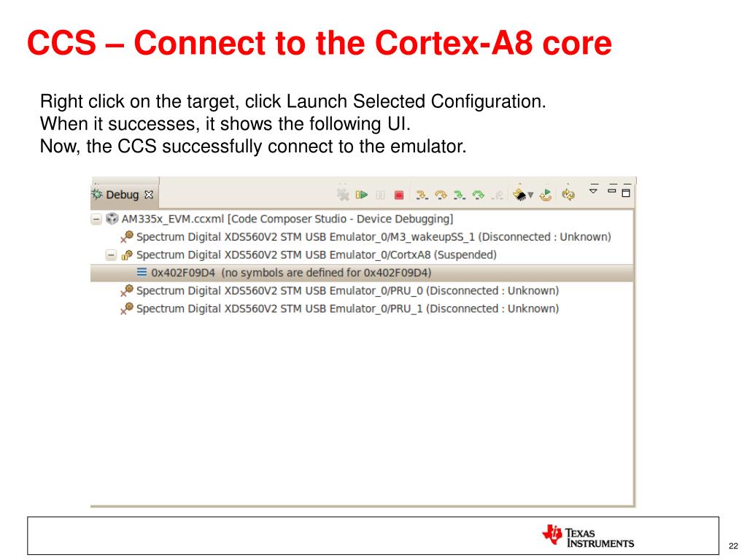This screenshot has width=747, height=560.
Task: Click the yellow Step Into icon
Action: (x=422, y=195)
